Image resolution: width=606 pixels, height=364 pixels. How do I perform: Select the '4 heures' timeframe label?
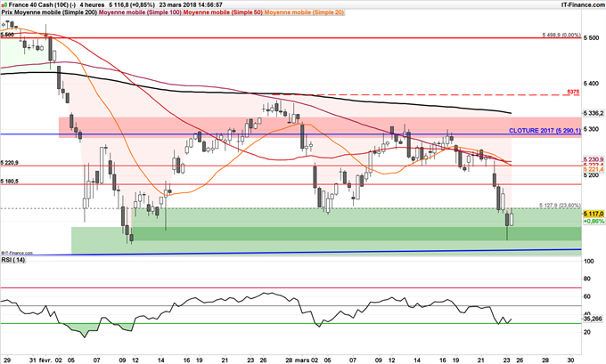[92, 5]
